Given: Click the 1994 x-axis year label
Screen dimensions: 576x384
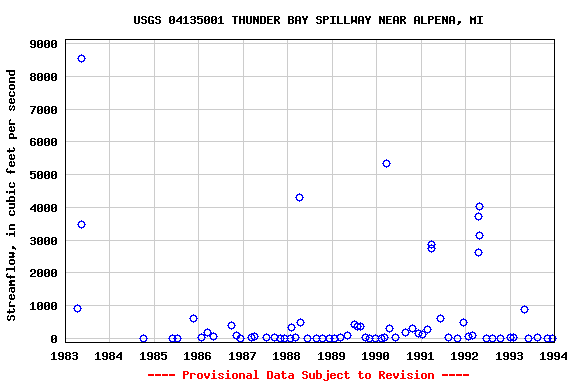Looking at the screenshot, I should pyautogui.click(x=554, y=356).
